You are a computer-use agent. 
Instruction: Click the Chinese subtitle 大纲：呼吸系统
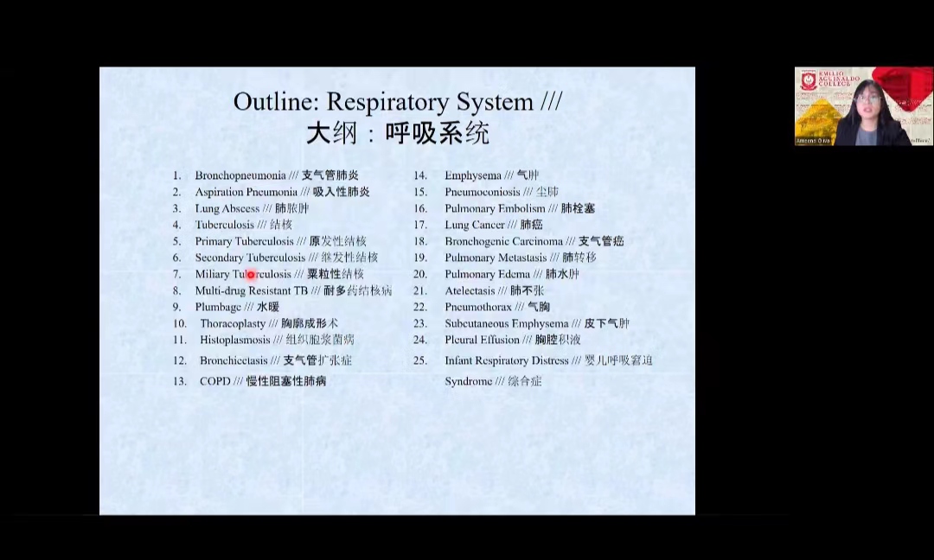pos(397,133)
